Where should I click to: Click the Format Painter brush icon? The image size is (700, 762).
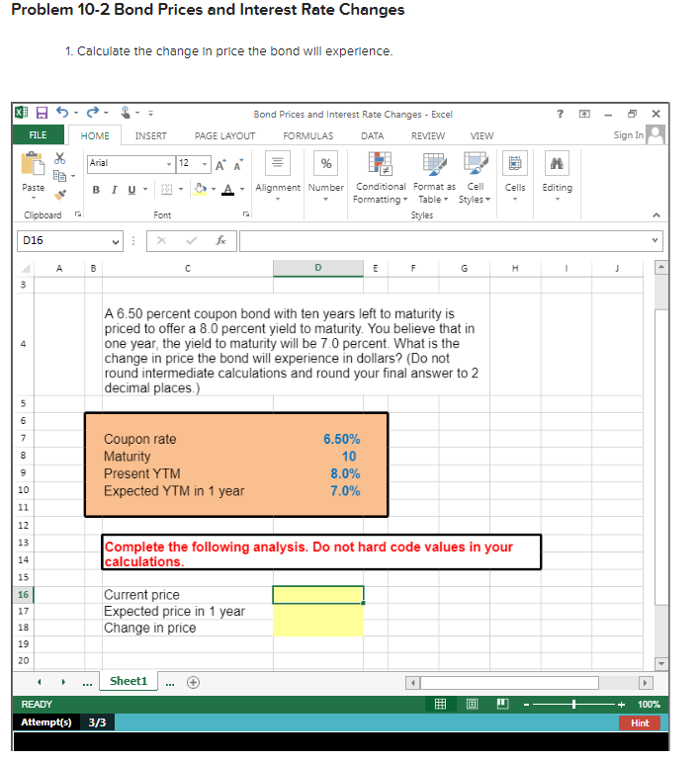pos(59,195)
